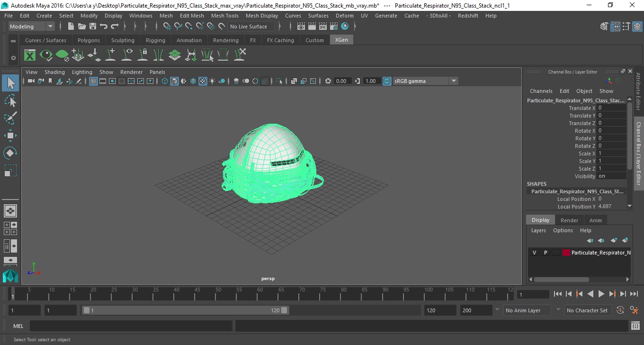Enable snap to curves
644x345 pixels.
178,27
